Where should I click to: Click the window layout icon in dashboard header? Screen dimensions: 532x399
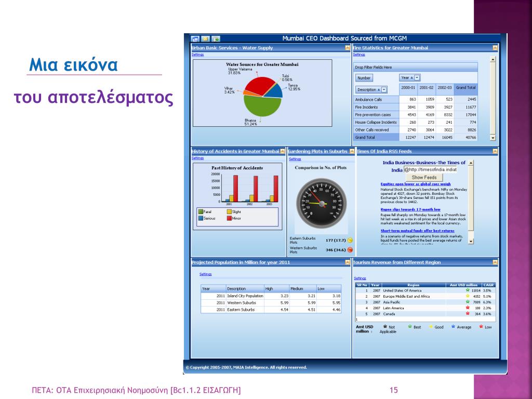pos(195,38)
